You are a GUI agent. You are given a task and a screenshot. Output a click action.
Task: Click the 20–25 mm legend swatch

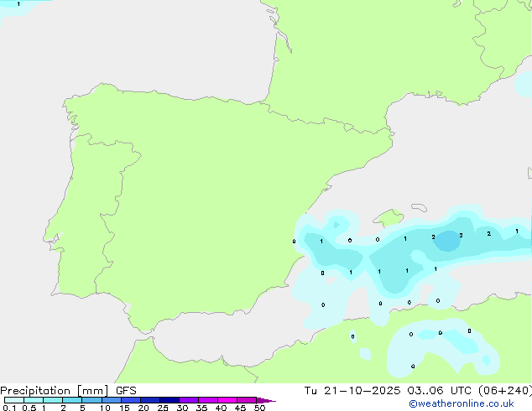click(150, 400)
